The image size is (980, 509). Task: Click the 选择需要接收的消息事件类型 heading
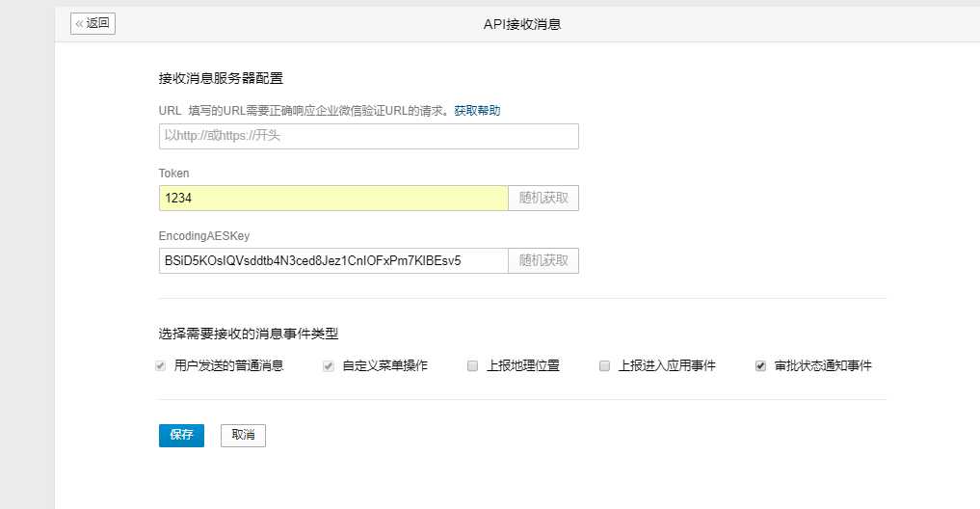[x=248, y=334]
